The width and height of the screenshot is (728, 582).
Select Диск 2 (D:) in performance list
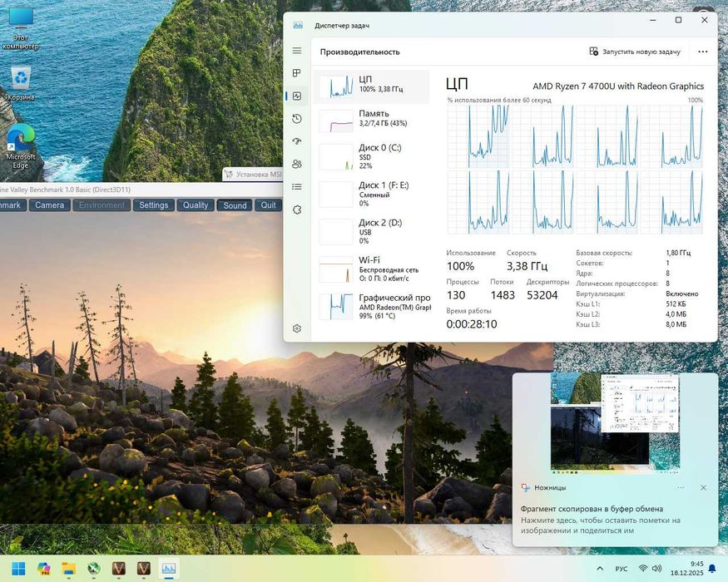pos(371,232)
